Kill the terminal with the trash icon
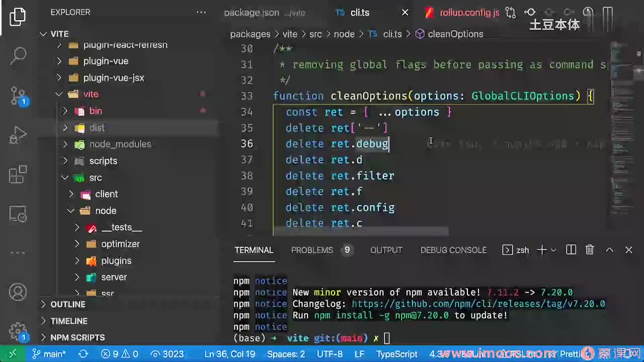Image resolution: width=644 pixels, height=362 pixels. click(590, 250)
